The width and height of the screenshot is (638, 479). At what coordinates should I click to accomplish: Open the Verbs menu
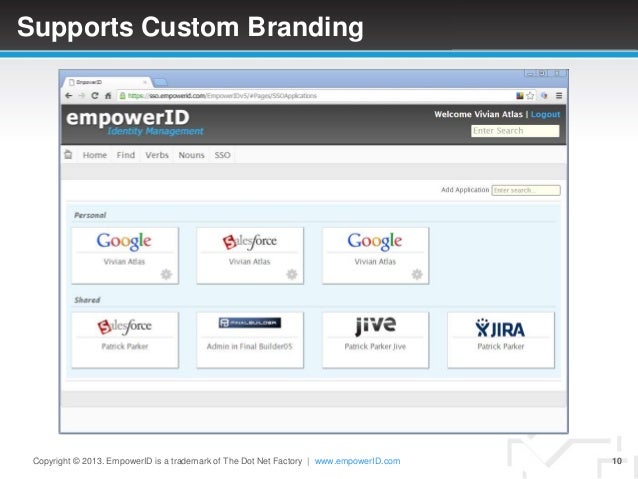(x=157, y=155)
